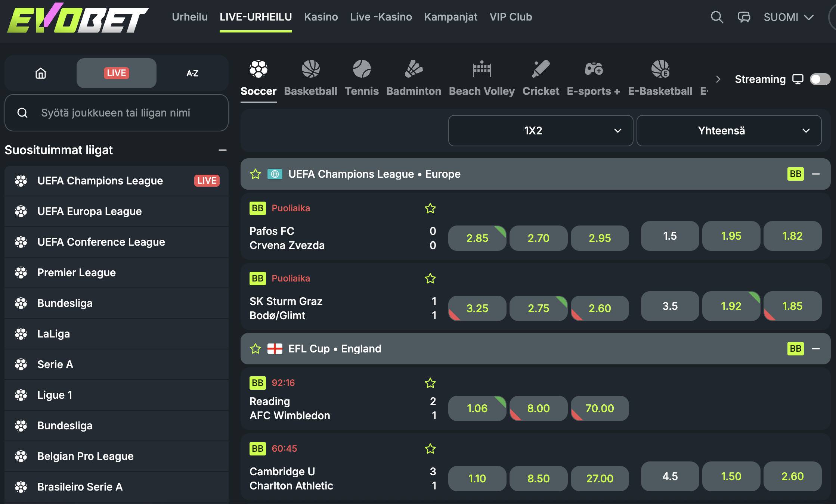The image size is (836, 504).
Task: Select the Tennis sport icon
Action: pos(362,69)
